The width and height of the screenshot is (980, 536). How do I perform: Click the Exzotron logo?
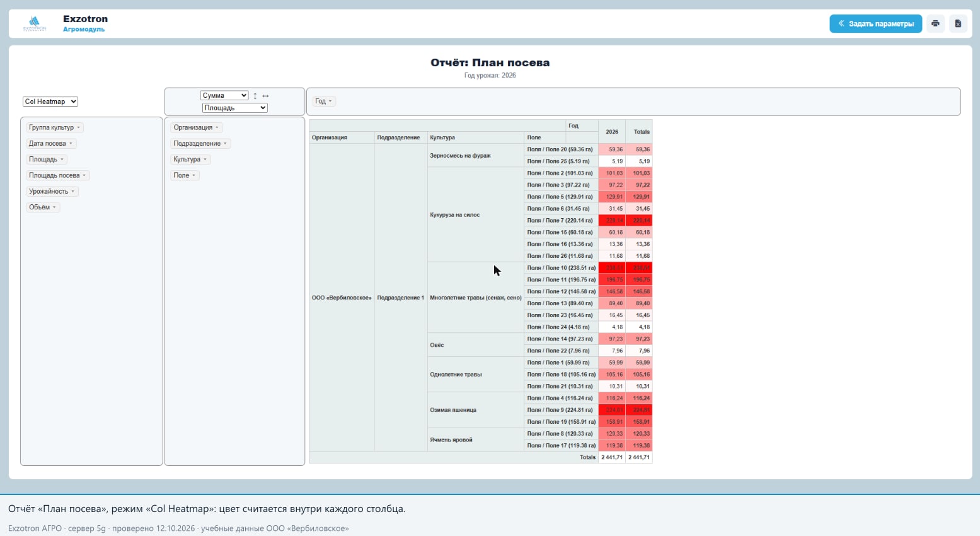click(35, 24)
